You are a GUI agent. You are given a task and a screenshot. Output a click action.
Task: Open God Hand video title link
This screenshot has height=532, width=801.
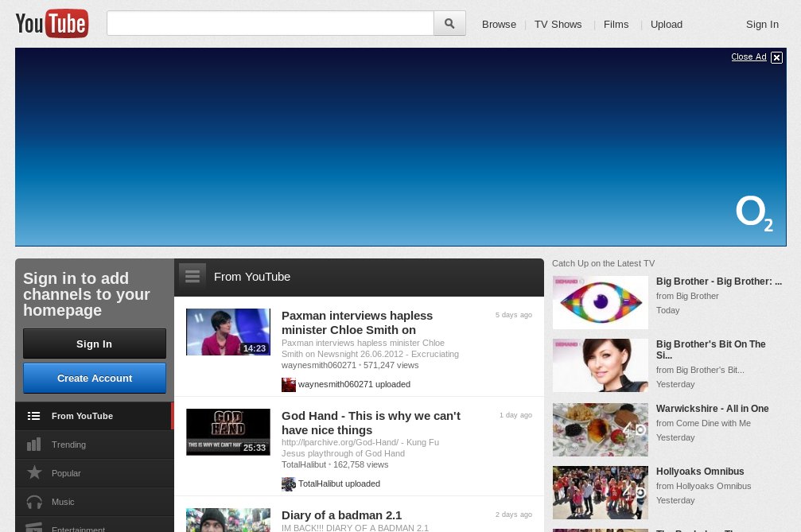pos(371,423)
